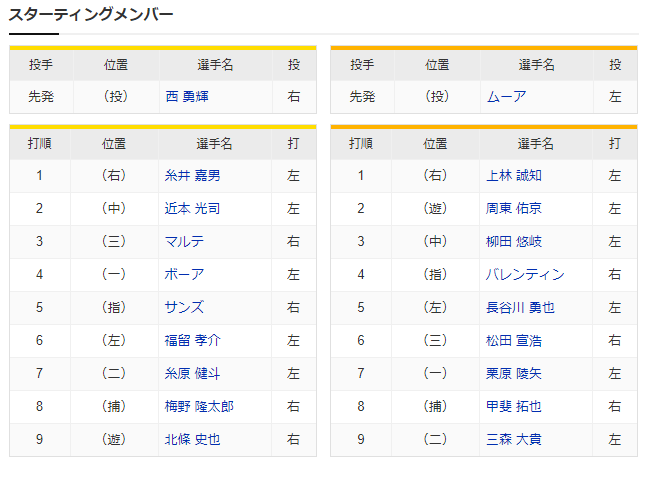Open 柳田 悠岐 profile link
The image size is (651, 478).
click(x=514, y=242)
